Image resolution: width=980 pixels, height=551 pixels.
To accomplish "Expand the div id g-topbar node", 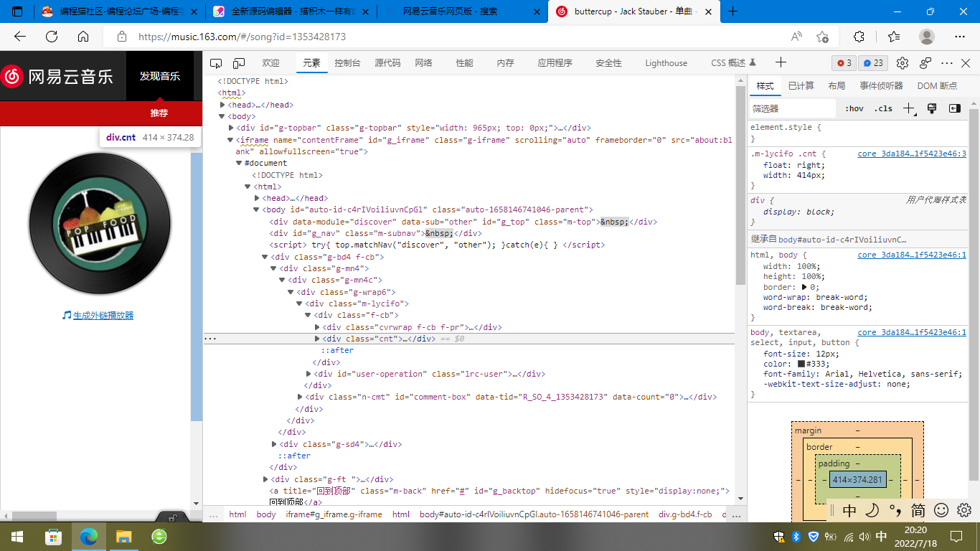I will pyautogui.click(x=231, y=128).
